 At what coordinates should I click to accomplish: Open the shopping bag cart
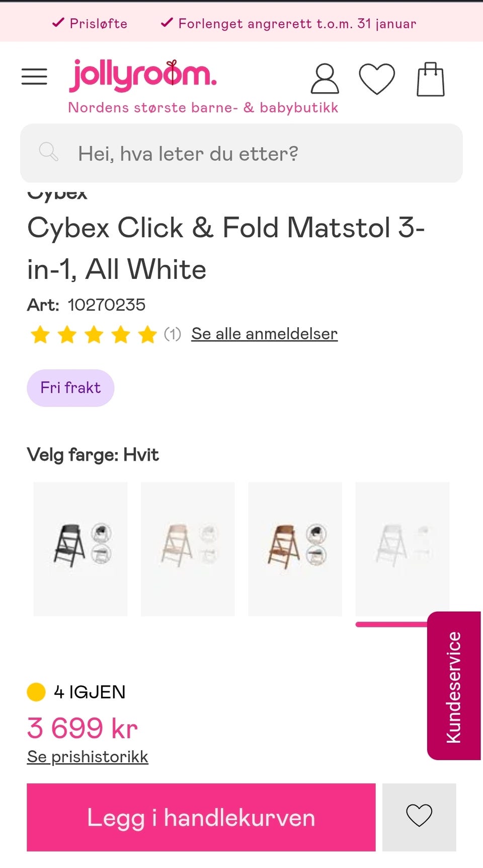(x=431, y=79)
